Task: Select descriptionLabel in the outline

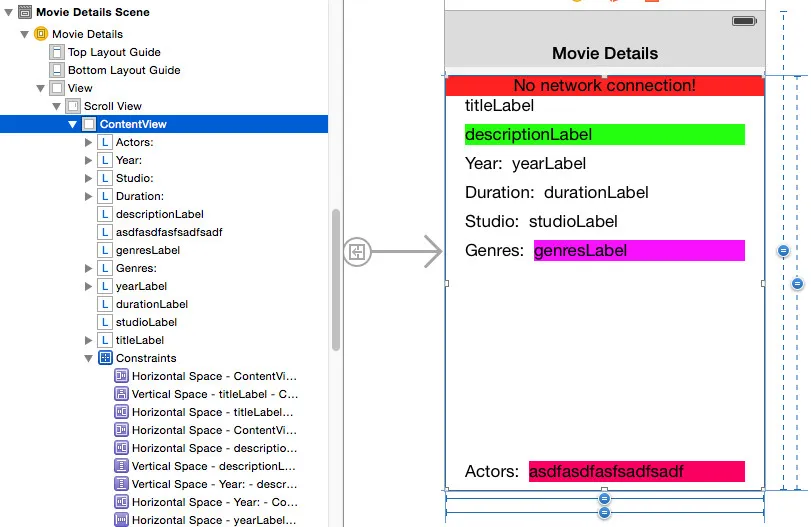Action: coord(160,214)
